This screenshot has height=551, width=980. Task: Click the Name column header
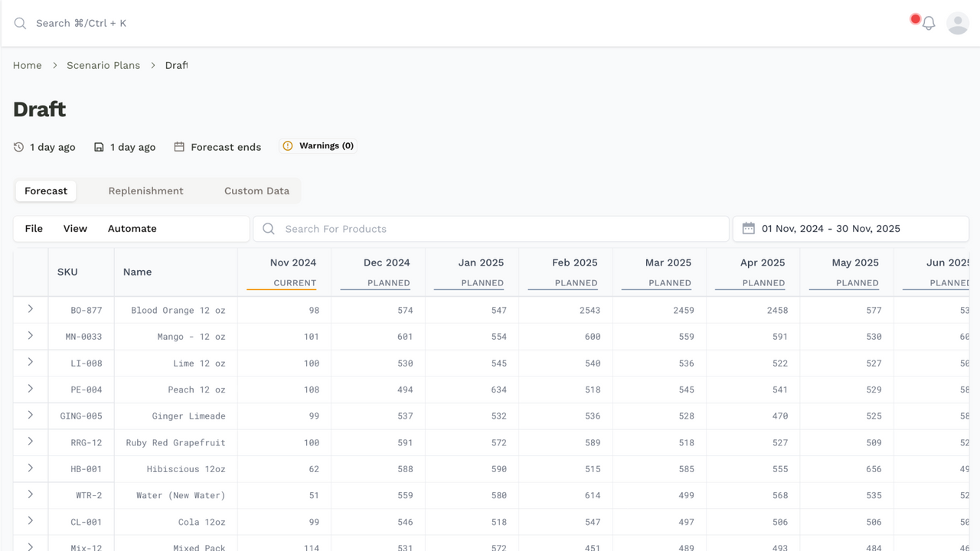pyautogui.click(x=175, y=272)
